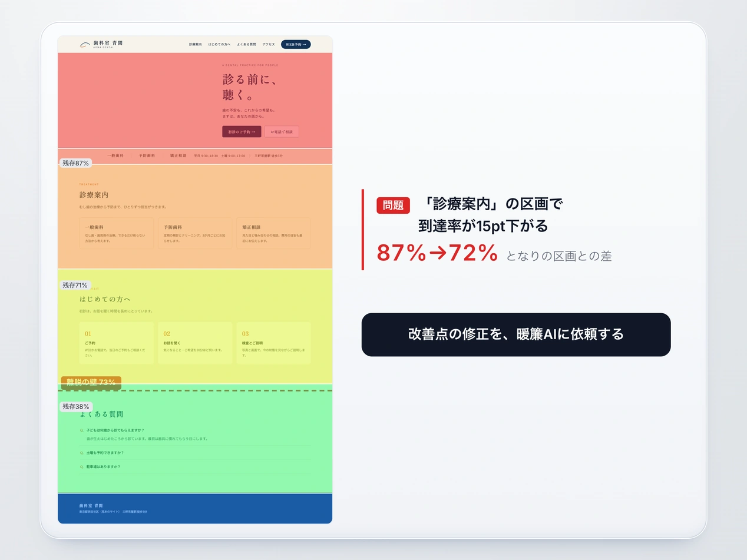Open the アクセス header navigation link
Image resolution: width=747 pixels, height=560 pixels.
click(269, 44)
